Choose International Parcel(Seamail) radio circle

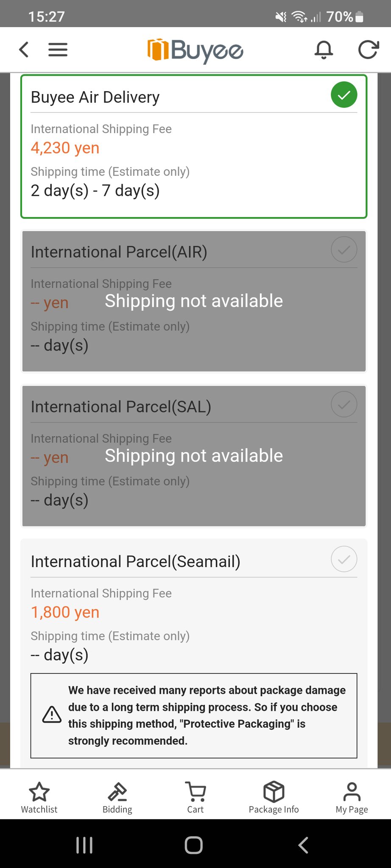[344, 559]
